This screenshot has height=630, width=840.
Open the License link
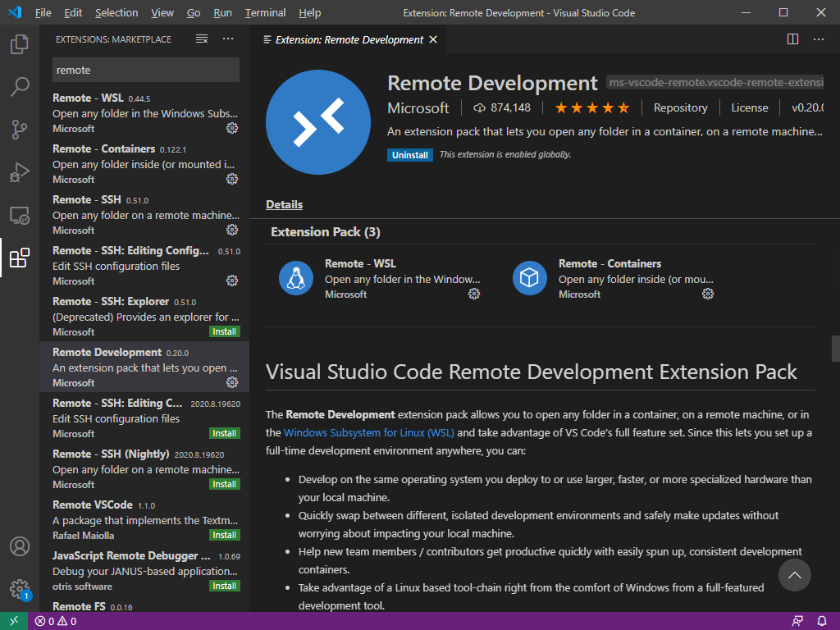click(750, 107)
